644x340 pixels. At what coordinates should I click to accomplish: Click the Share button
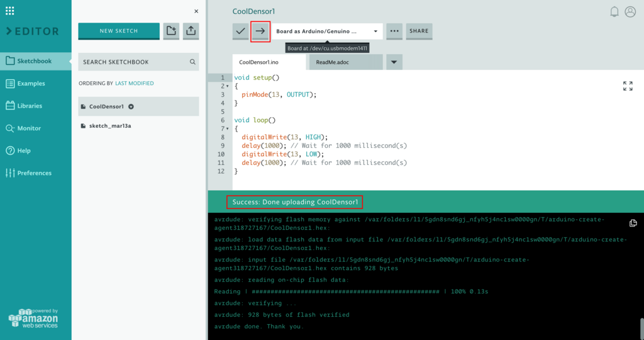[419, 31]
